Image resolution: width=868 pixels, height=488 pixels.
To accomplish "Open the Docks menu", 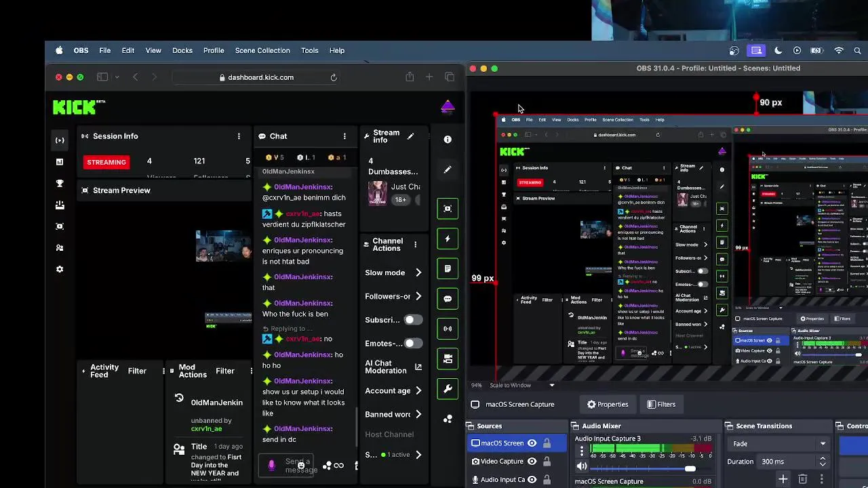I will click(x=182, y=50).
